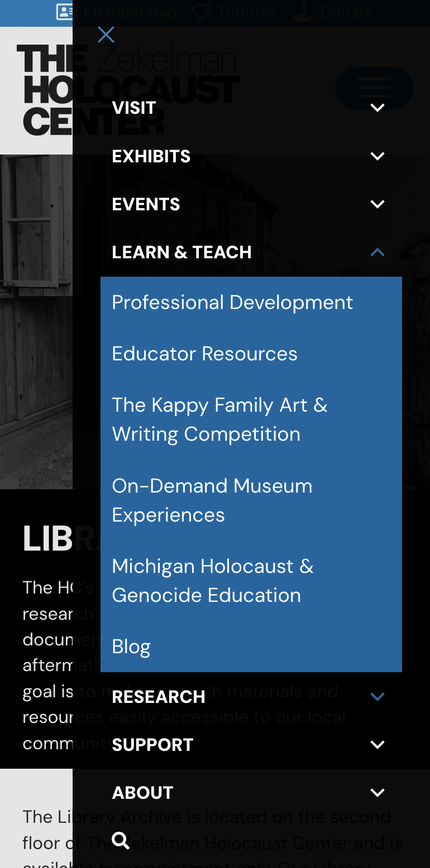Select Michigan Holocaust & Genocide Education

click(x=212, y=581)
